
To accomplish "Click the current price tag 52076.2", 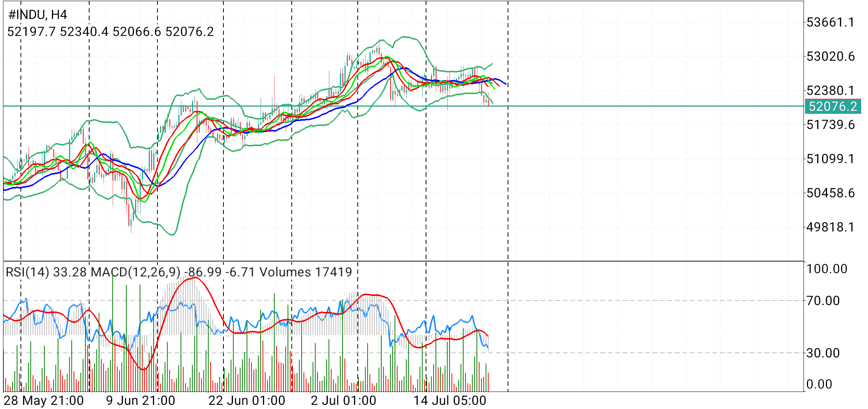I will [x=833, y=106].
